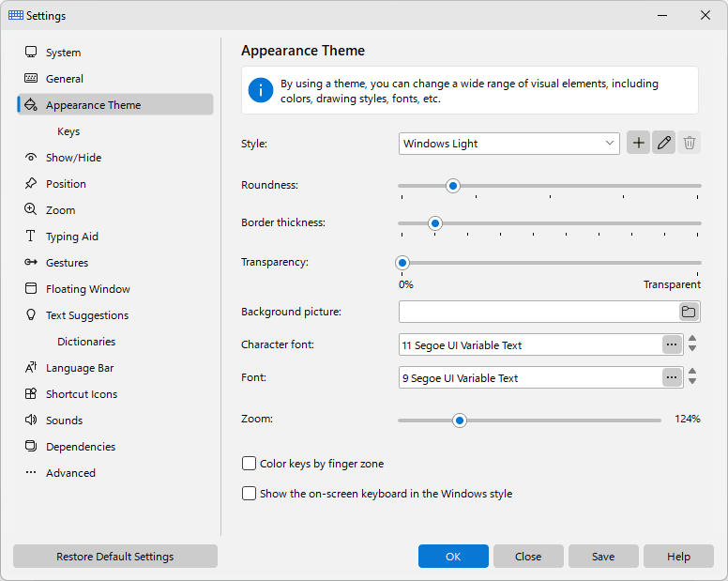Click the Transparency slider handle
The image size is (728, 581).
[402, 263]
